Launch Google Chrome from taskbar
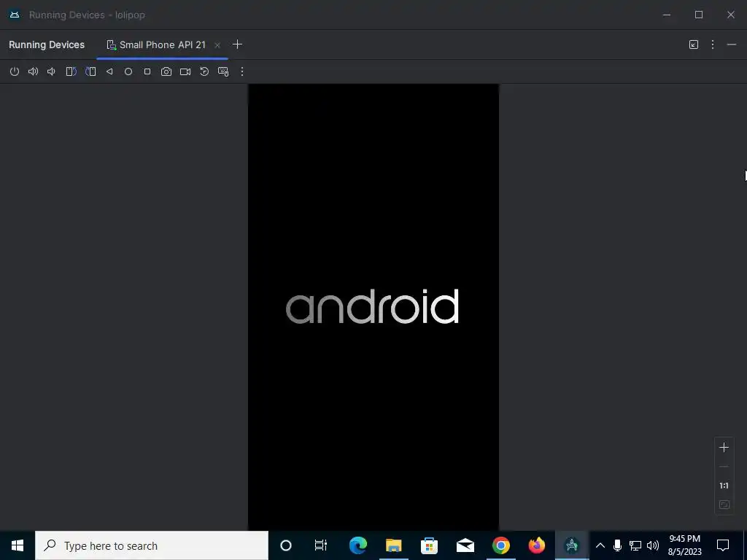The height and width of the screenshot is (560, 747). pyautogui.click(x=500, y=545)
